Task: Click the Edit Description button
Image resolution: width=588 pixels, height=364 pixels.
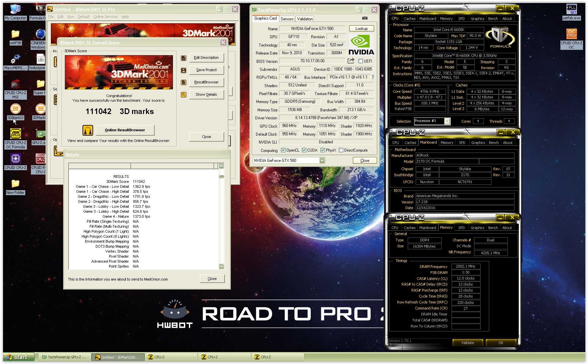Action: 206,58
